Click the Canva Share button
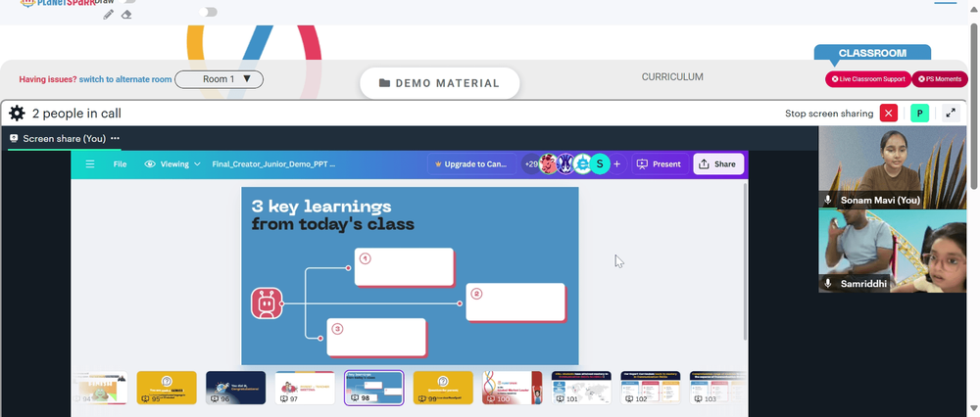Image resolution: width=980 pixels, height=417 pixels. click(718, 164)
